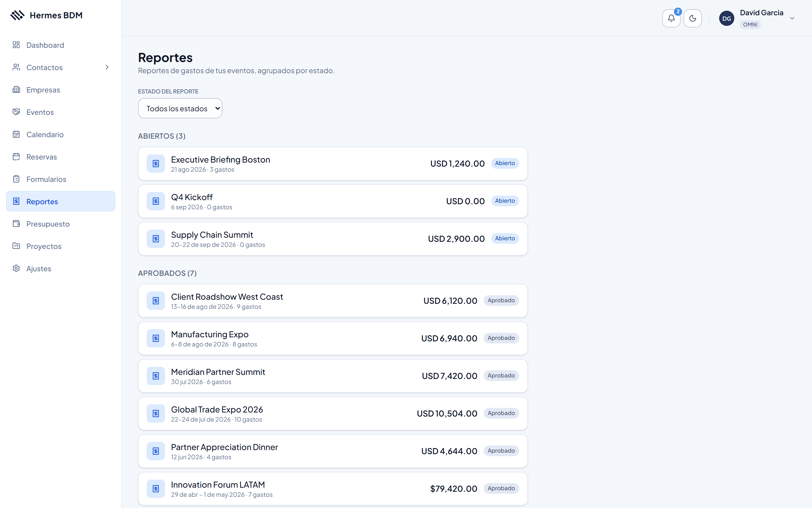Image resolution: width=812 pixels, height=508 pixels.
Task: Go to Dashboard in sidebar
Action: [61, 45]
